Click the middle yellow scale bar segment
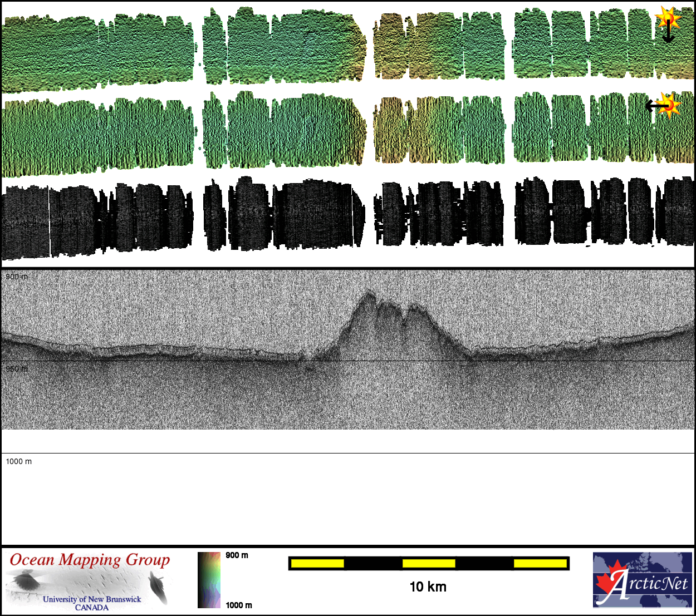This screenshot has width=696, height=616. [429, 564]
